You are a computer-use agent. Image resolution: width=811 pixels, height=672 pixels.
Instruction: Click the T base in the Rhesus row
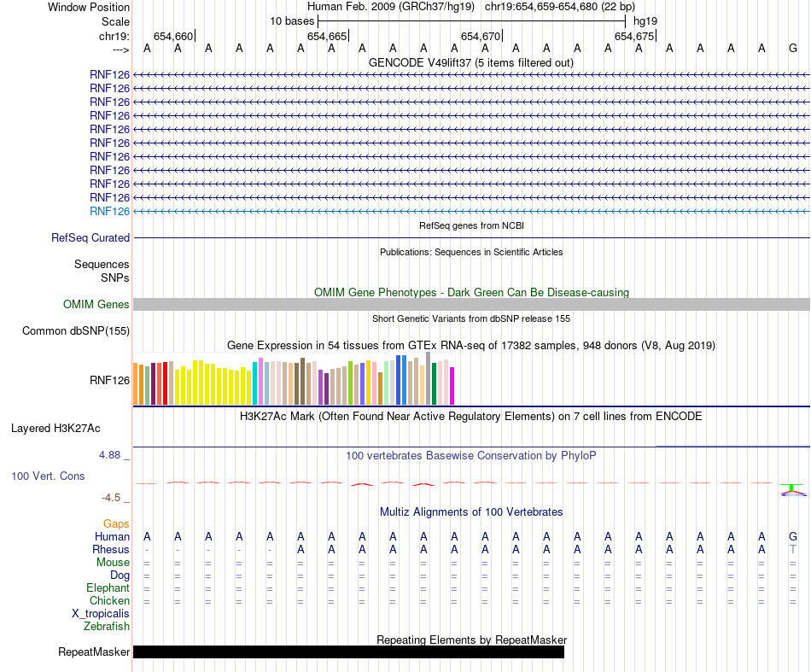point(793,549)
